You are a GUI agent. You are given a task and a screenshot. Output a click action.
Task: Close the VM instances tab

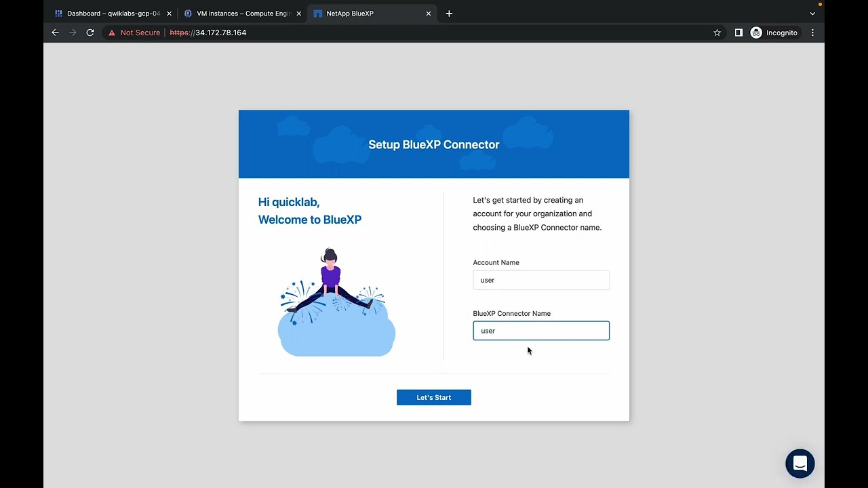[x=298, y=14]
